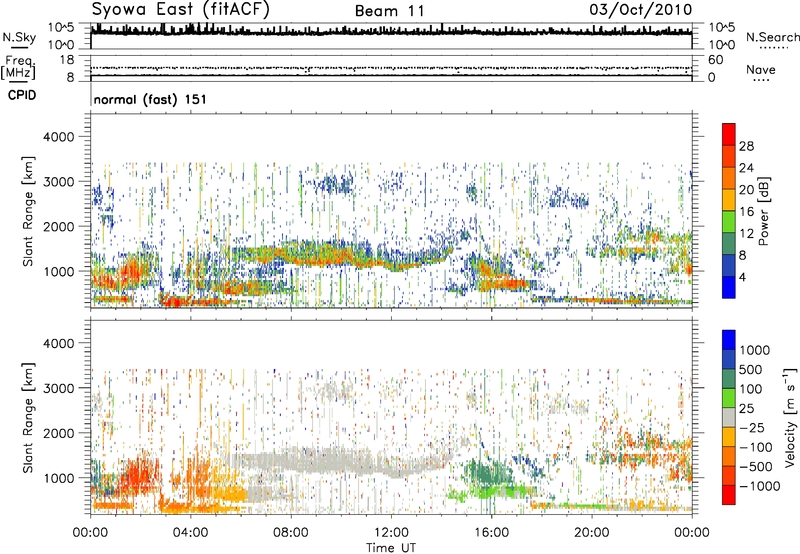This screenshot has height=554, width=800.
Task: Click the '12' label on the Power colorbar
Action: pyautogui.click(x=746, y=234)
